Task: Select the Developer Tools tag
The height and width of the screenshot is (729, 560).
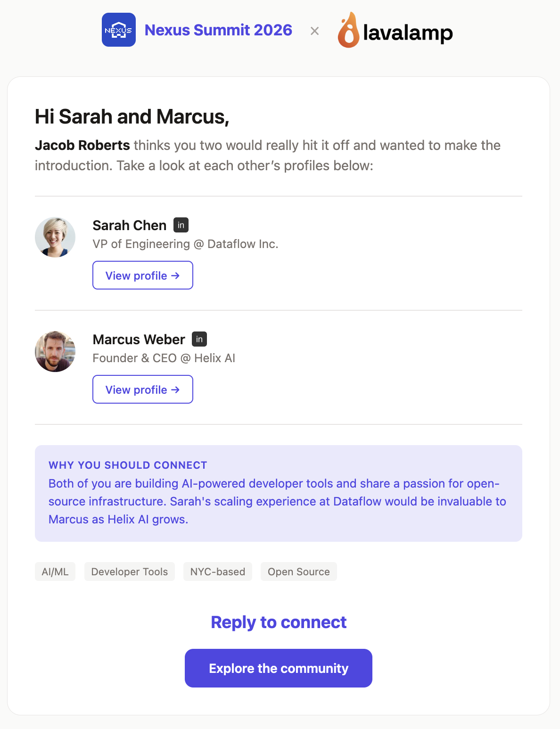Action: (x=129, y=572)
